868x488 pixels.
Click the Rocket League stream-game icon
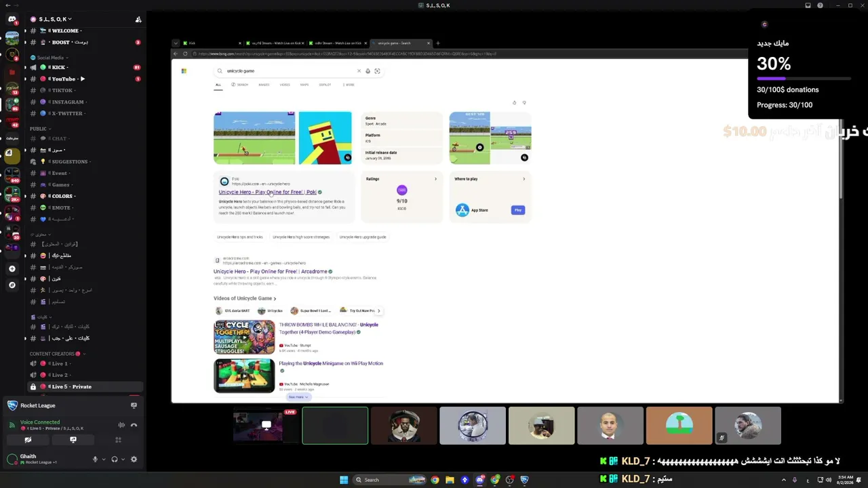[x=134, y=405]
